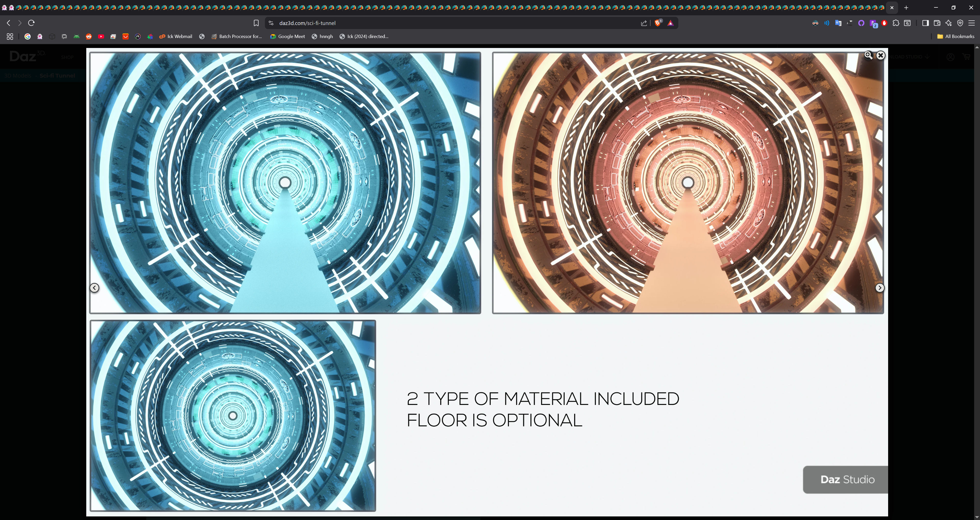Click the blue tunnel with floor render image
Screen dimensions: 980x520
(x=285, y=183)
